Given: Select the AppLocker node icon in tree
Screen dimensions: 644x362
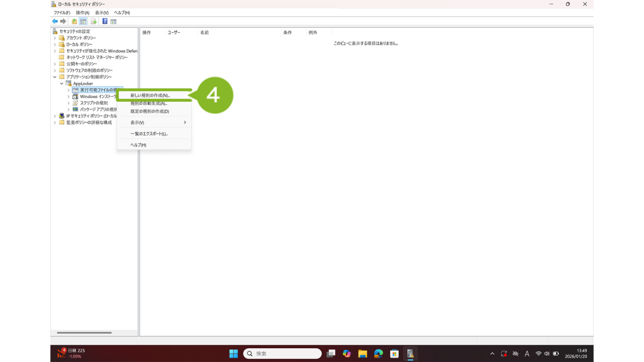Looking at the screenshot, I should click(x=69, y=84).
